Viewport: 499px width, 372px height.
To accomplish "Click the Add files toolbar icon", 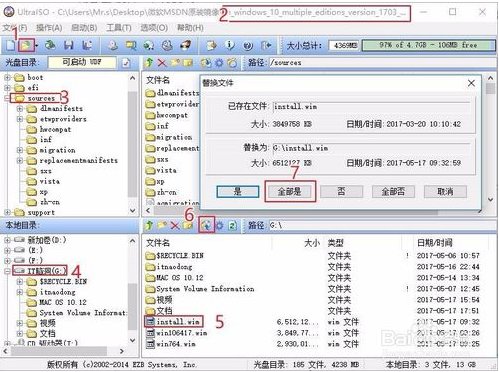I will point(211,45).
